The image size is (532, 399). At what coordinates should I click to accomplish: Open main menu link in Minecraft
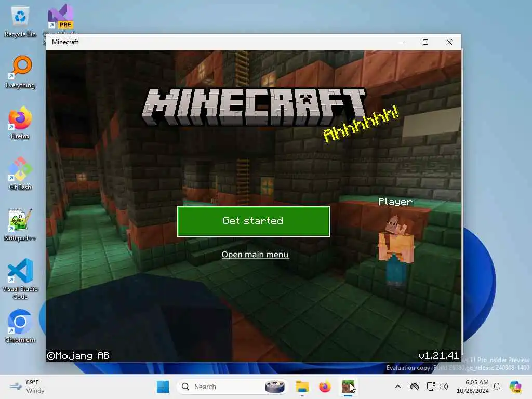tap(255, 255)
